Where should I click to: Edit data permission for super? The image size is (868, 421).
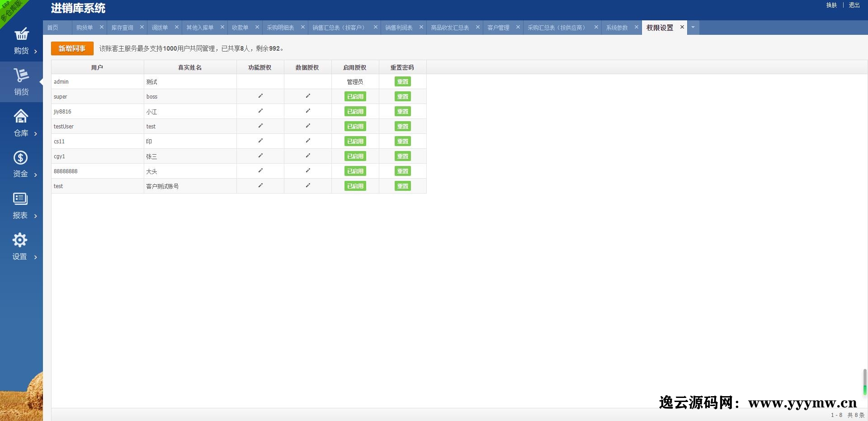(x=308, y=96)
